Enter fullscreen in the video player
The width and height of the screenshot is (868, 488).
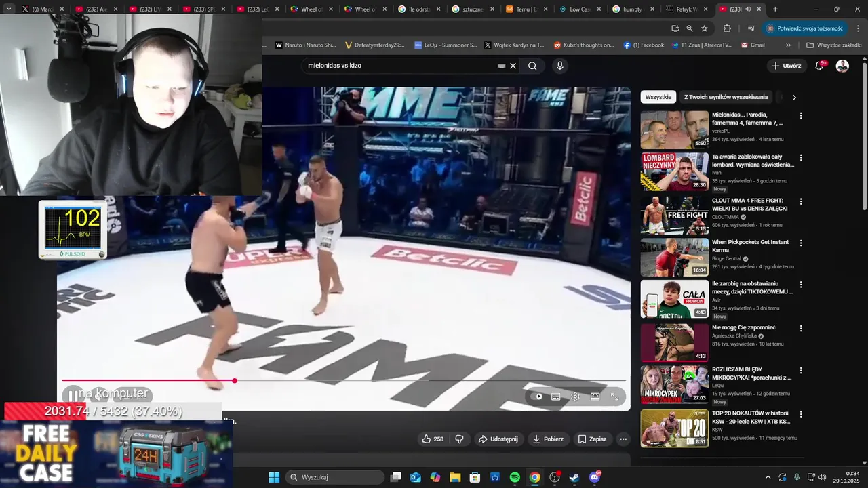[x=614, y=396]
